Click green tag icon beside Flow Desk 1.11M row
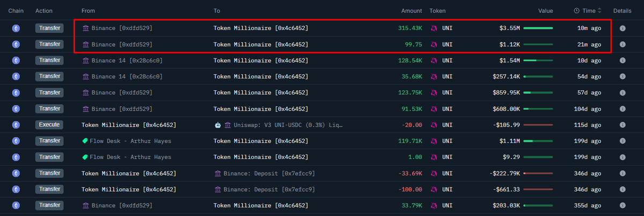Image resolution: width=644 pixels, height=216 pixels. point(85,141)
